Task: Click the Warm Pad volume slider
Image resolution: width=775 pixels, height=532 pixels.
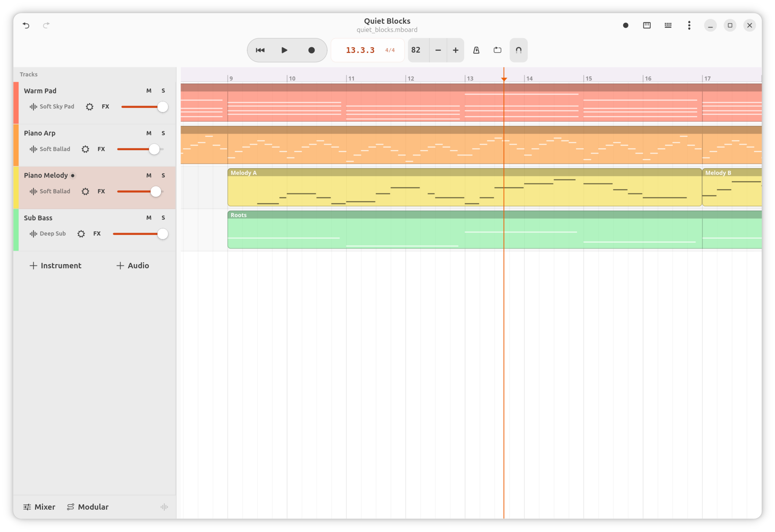Action: (145, 107)
